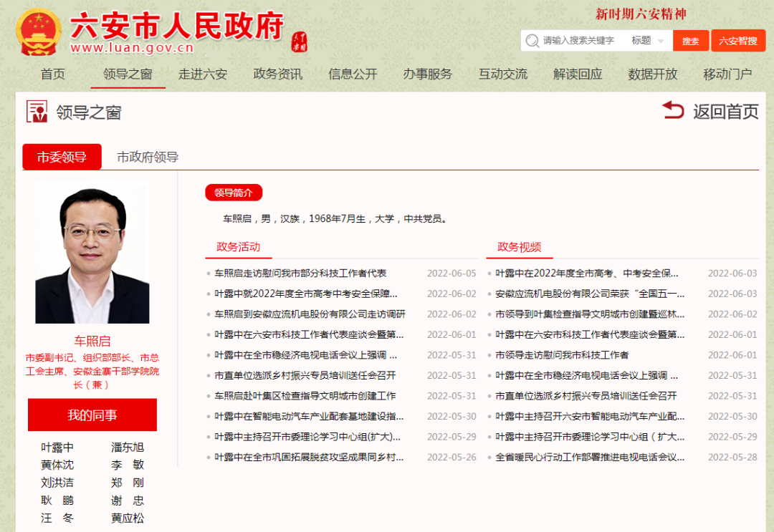The width and height of the screenshot is (774, 532).
Task: Click the magnifier icon in search box
Action: pos(532,41)
